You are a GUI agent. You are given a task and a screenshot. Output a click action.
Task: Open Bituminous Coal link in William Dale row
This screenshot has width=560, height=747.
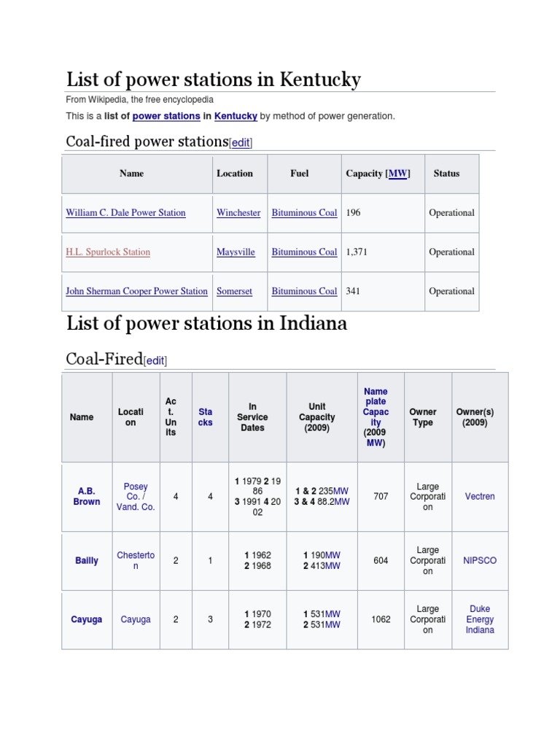[x=304, y=213]
